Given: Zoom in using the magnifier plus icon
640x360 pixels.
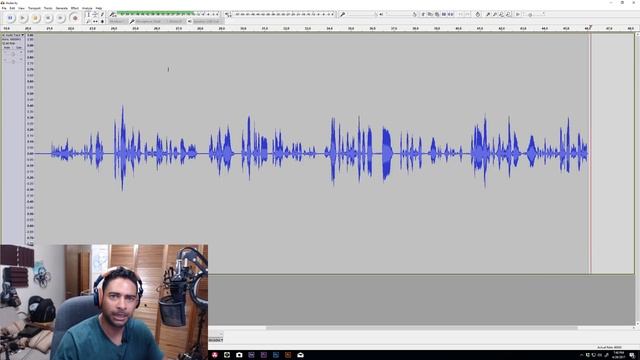Looking at the screenshot, I should (488, 14).
